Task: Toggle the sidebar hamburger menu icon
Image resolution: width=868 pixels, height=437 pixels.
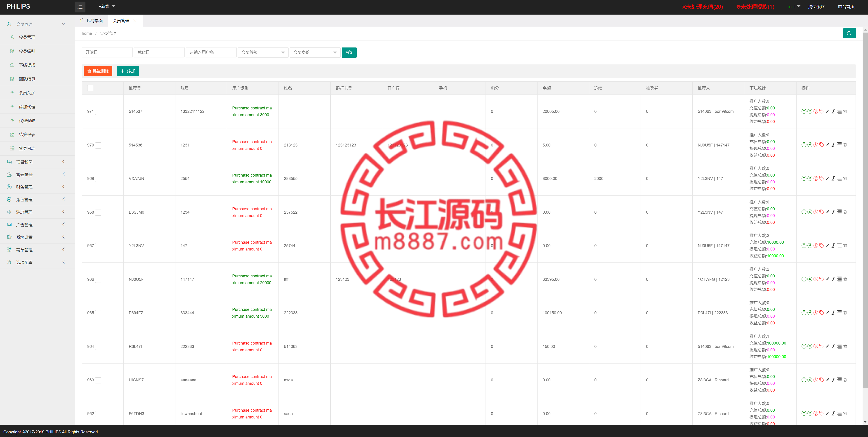Action: click(80, 7)
